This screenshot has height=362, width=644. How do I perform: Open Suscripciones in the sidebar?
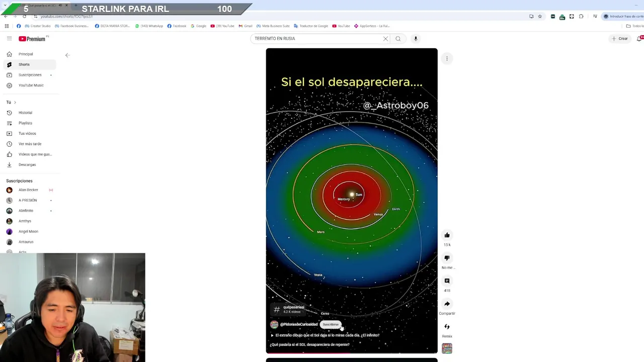click(29, 75)
